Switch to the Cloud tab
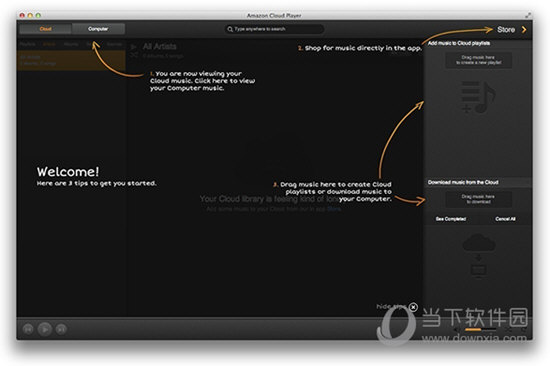This screenshot has height=366, width=550. coord(46,29)
